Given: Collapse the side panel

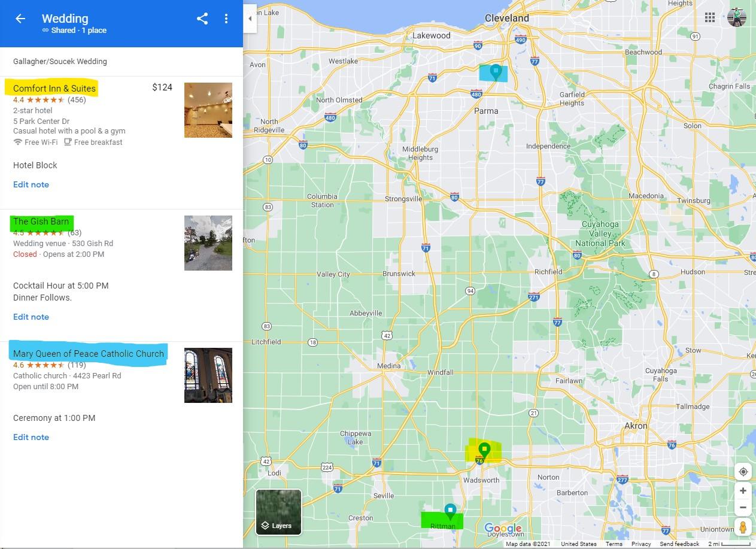Looking at the screenshot, I should click(x=250, y=19).
